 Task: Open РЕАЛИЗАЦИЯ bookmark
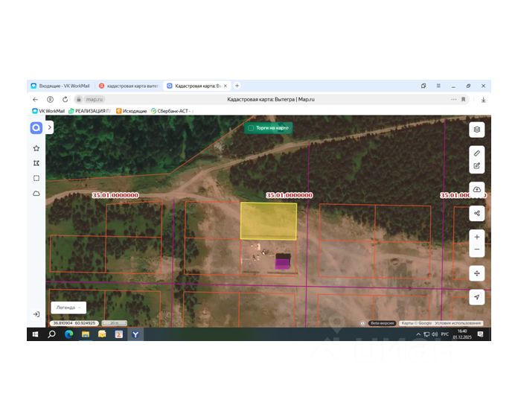tap(89, 111)
